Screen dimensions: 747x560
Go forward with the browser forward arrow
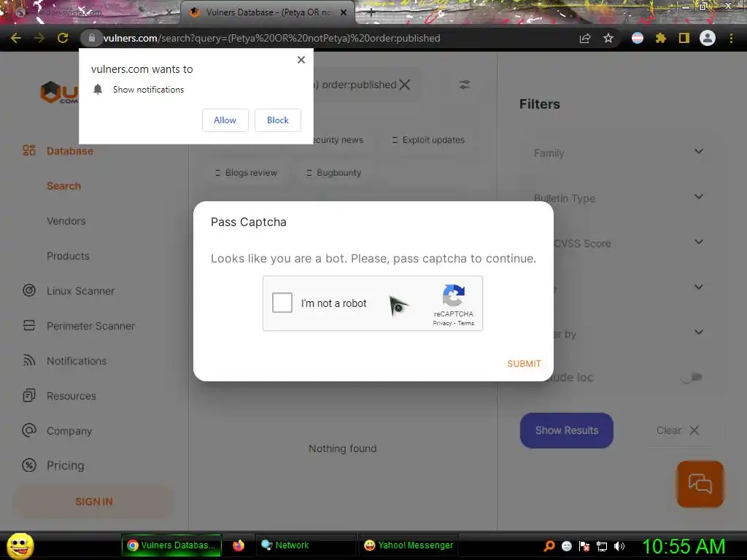(39, 38)
